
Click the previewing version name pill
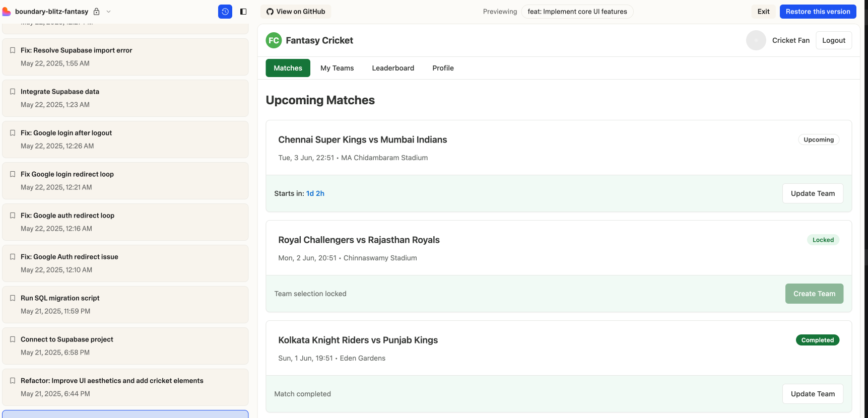pos(577,12)
